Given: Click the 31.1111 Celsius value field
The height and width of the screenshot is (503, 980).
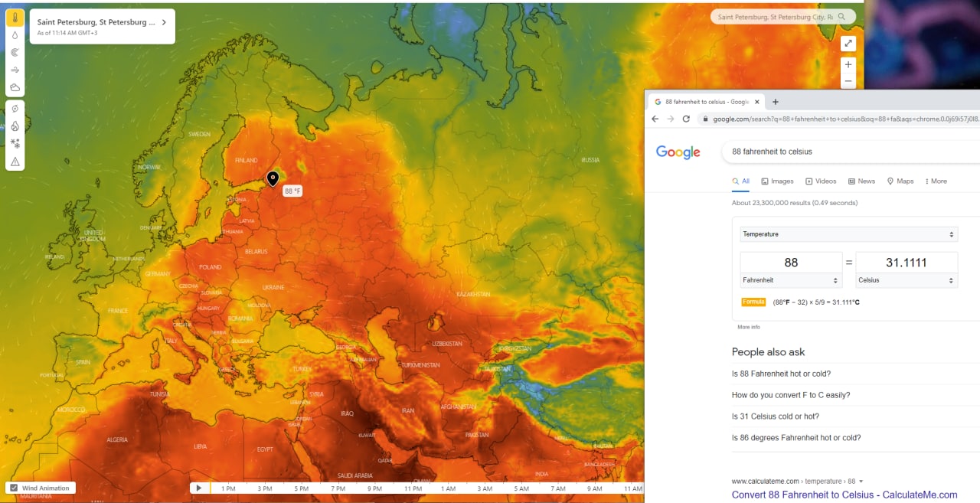Looking at the screenshot, I should [x=906, y=263].
